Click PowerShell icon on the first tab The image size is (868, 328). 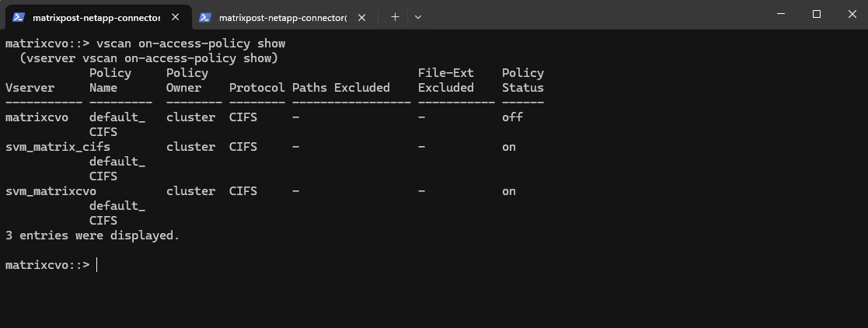(19, 16)
